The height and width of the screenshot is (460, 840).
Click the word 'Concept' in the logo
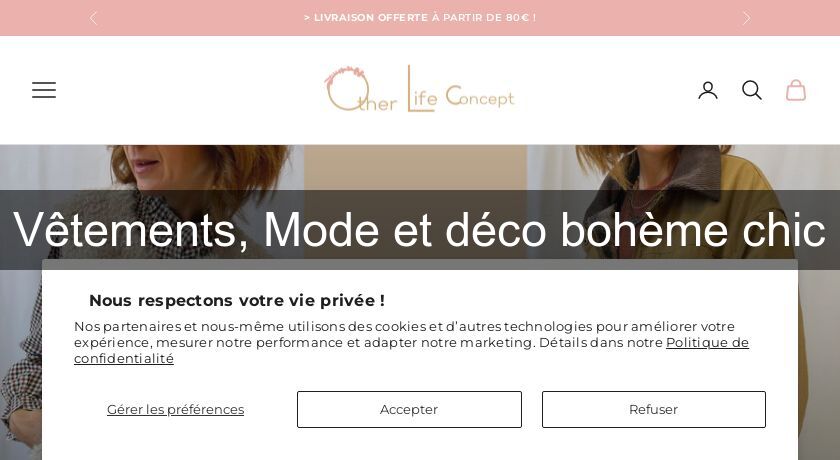tap(480, 97)
